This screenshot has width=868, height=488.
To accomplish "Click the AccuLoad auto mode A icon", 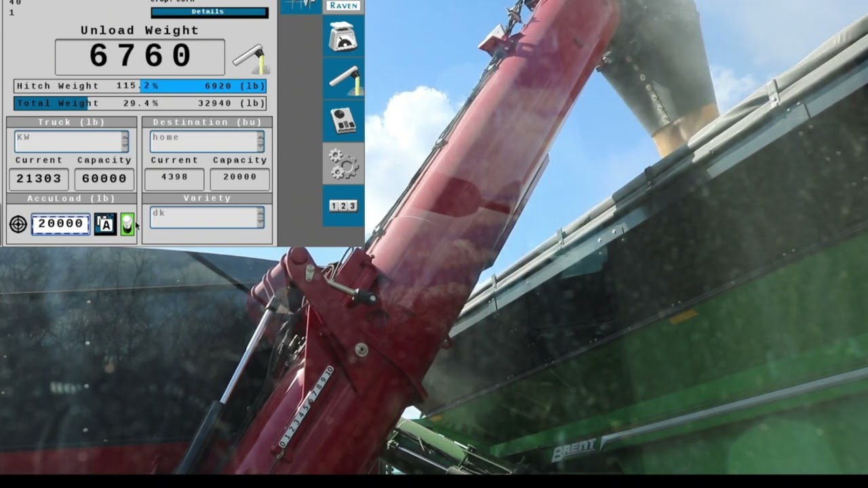I will click(105, 224).
